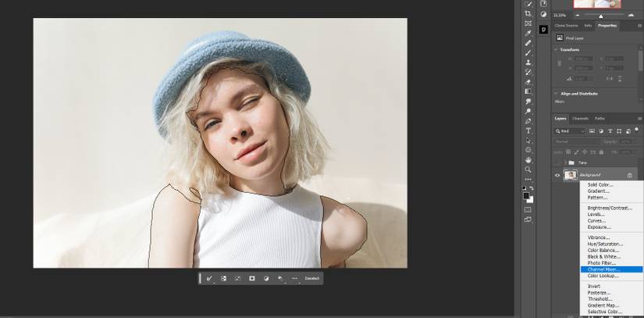Click the Background layer lock icon
This screenshot has width=644, height=318.
coord(630,176)
